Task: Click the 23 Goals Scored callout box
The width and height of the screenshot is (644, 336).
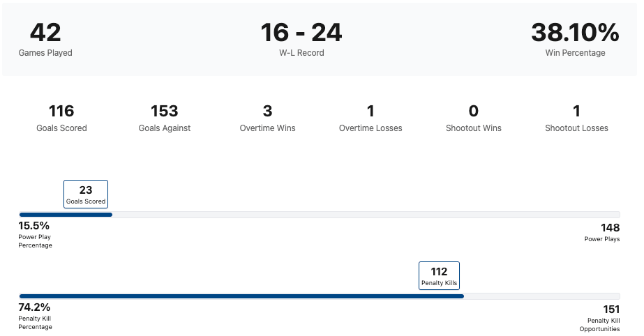Action: [86, 194]
